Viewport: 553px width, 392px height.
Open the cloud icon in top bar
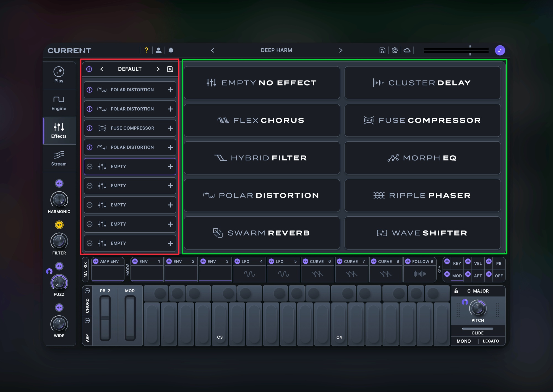click(x=407, y=50)
